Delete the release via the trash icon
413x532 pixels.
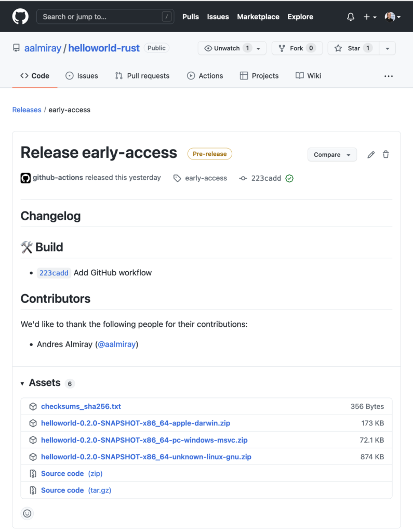pos(385,154)
